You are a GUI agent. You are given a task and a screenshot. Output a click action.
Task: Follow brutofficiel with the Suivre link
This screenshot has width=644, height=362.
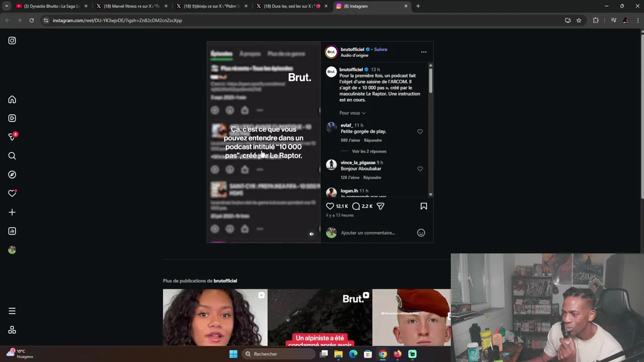click(381, 49)
